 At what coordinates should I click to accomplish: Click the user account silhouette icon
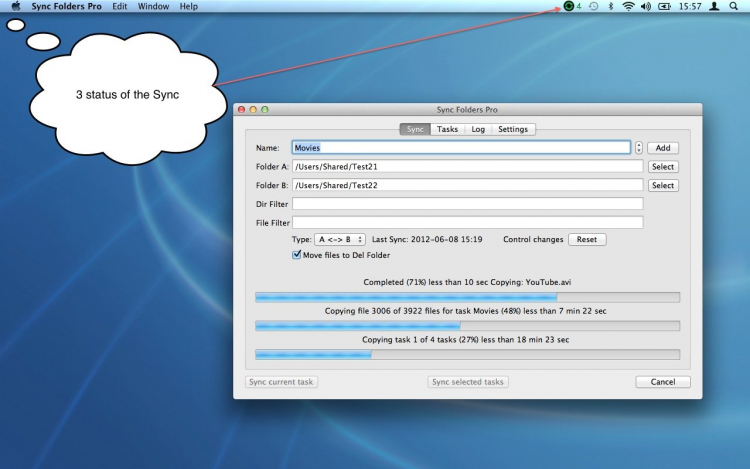[714, 6]
